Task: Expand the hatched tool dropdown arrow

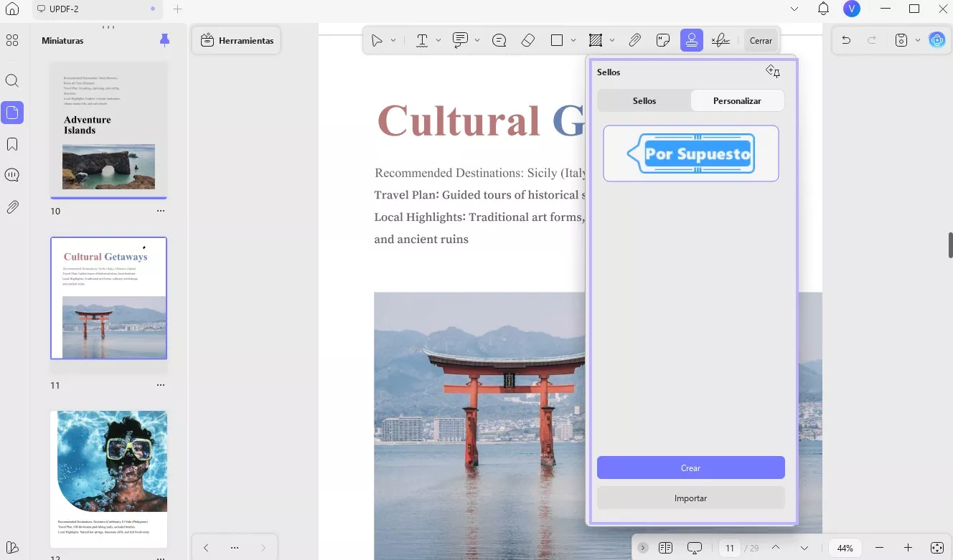Action: tap(611, 41)
